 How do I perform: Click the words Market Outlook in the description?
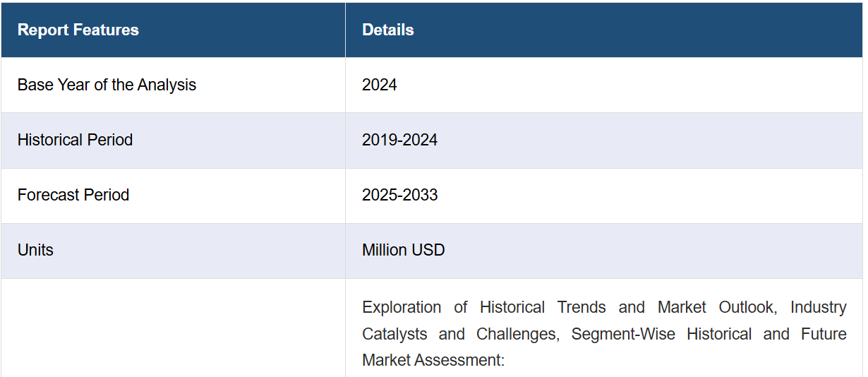(x=718, y=308)
